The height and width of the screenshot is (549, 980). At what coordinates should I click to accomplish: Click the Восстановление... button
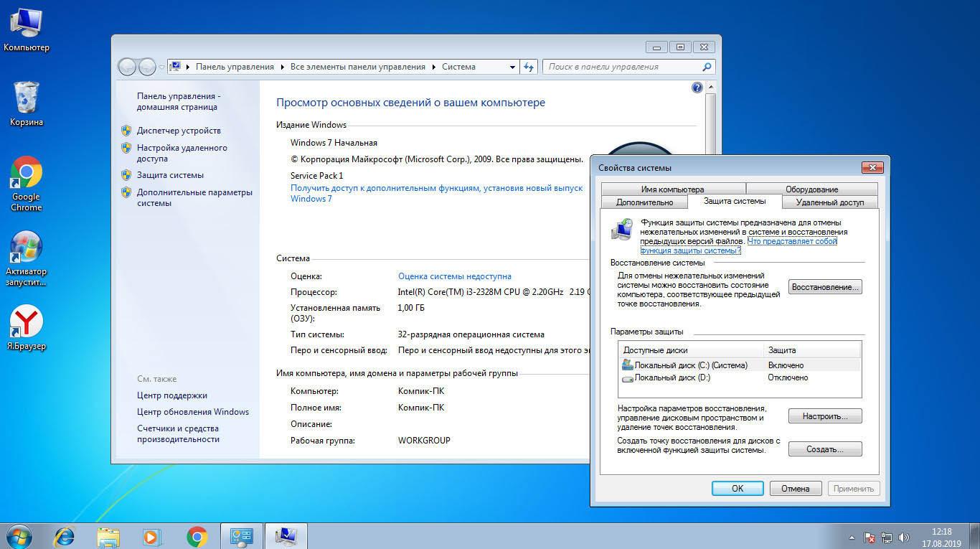825,287
